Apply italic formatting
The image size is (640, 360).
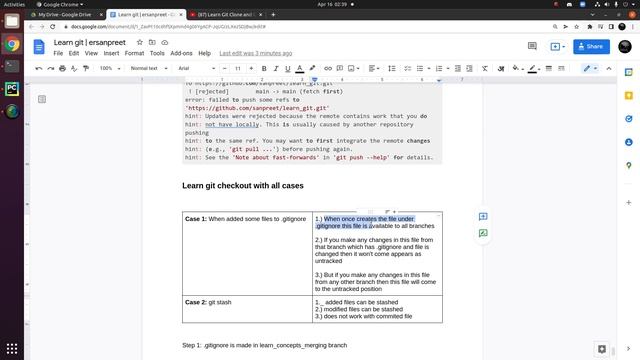(276, 68)
